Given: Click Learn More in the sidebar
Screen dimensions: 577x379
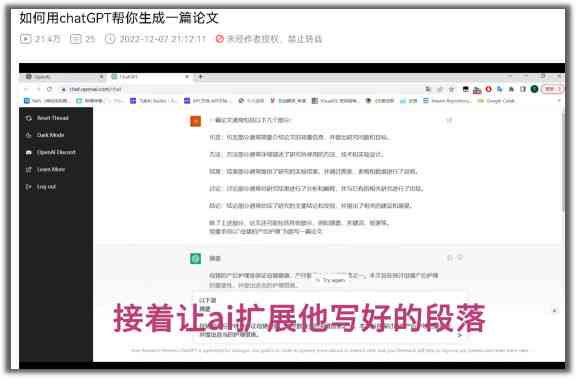Looking at the screenshot, I should (x=45, y=169).
